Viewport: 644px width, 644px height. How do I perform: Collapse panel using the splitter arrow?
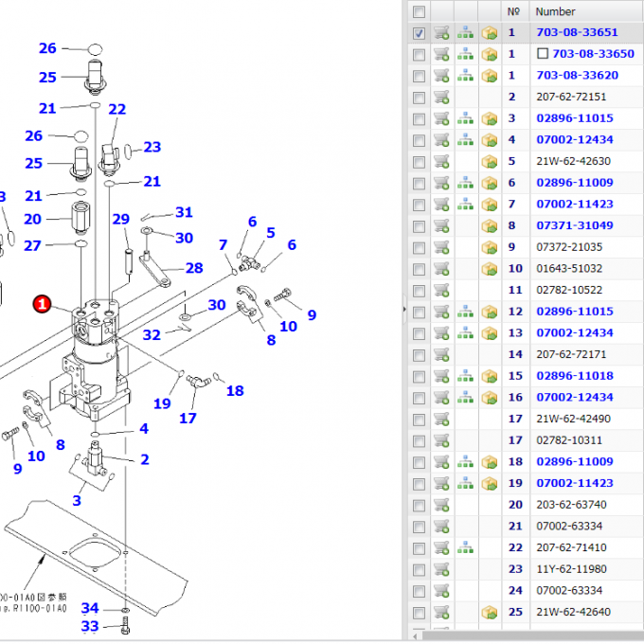(404, 309)
